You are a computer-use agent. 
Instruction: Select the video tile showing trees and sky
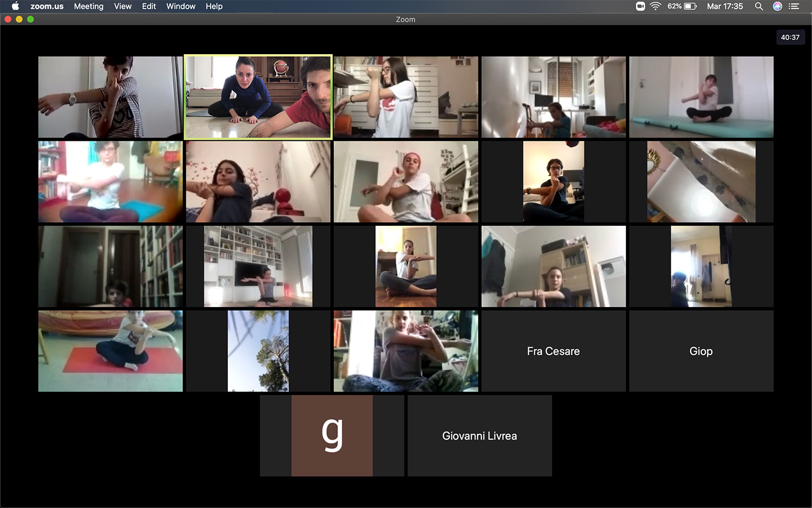pos(258,351)
